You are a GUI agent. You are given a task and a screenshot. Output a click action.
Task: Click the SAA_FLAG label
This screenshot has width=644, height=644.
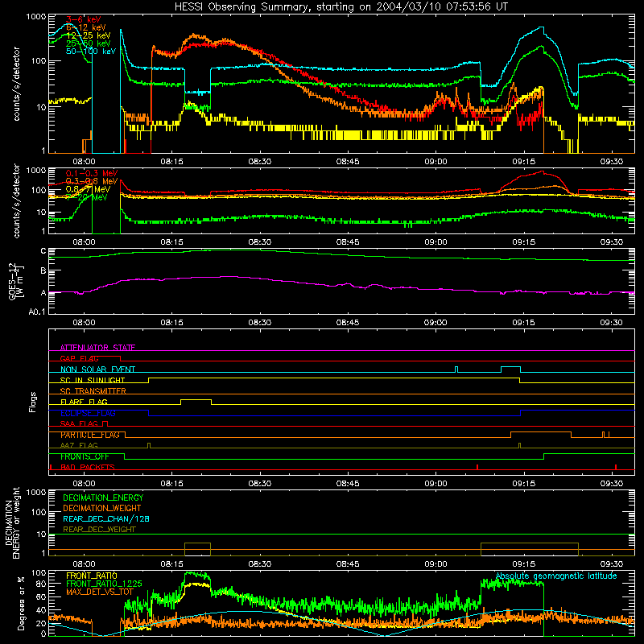79,423
